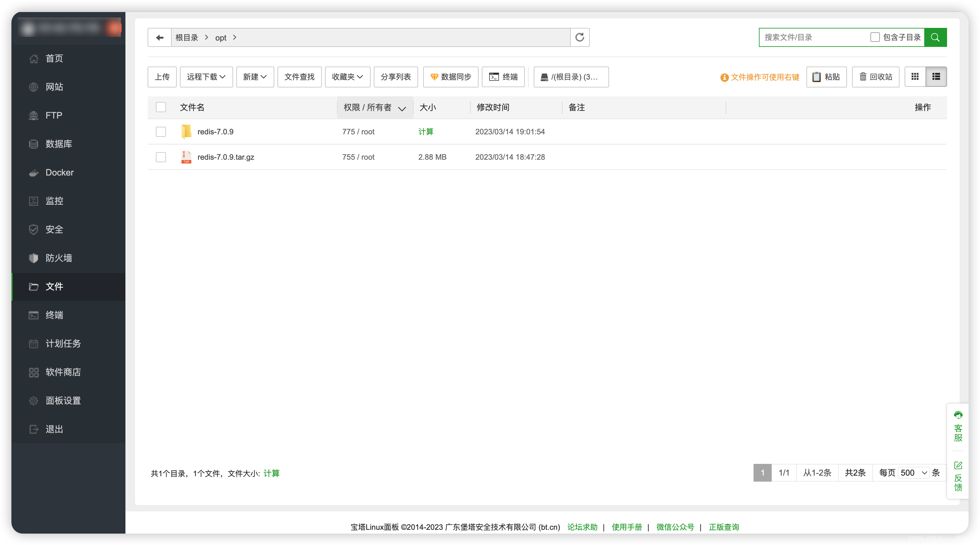This screenshot has height=545, width=980.
Task: Click file name redis-7.0.9.tar.gz
Action: [226, 157]
